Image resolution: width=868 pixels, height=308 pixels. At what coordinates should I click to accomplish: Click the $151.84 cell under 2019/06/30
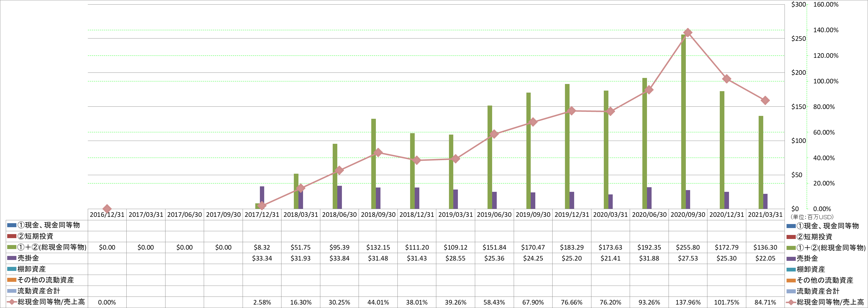[x=494, y=247]
